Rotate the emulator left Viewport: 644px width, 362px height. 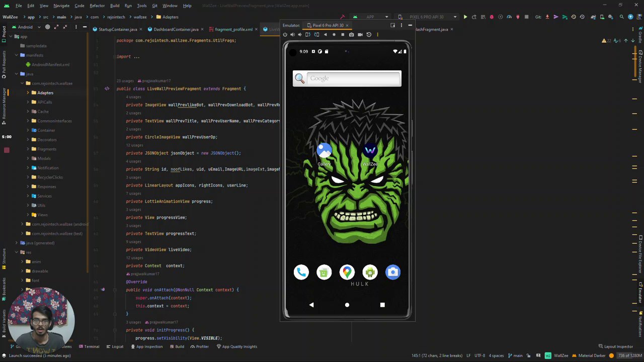pyautogui.click(x=308, y=35)
